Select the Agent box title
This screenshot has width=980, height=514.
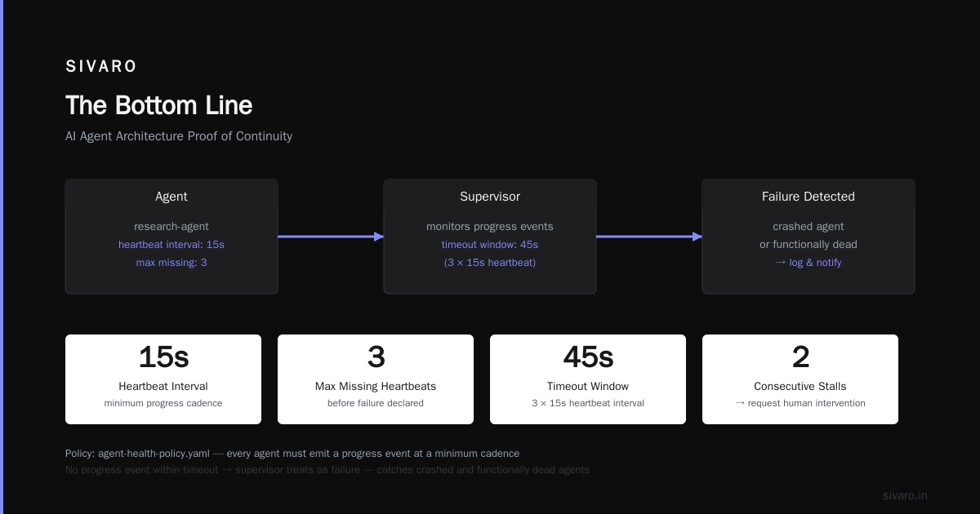point(171,197)
